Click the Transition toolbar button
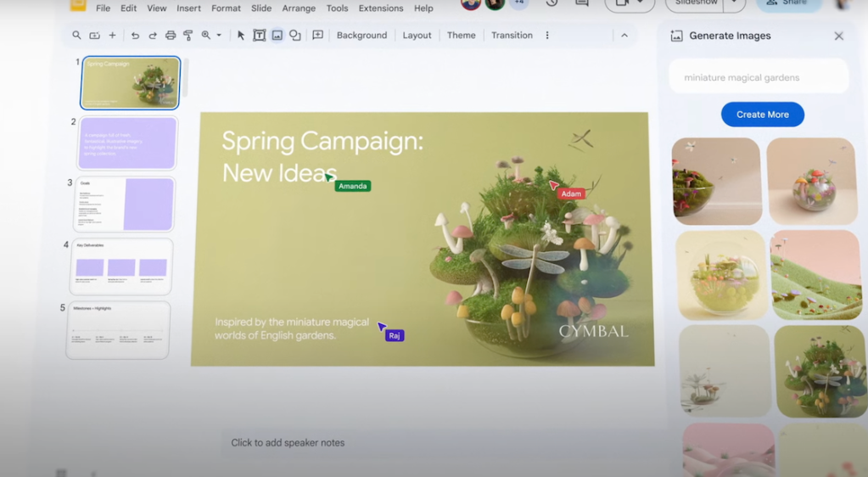 [512, 36]
